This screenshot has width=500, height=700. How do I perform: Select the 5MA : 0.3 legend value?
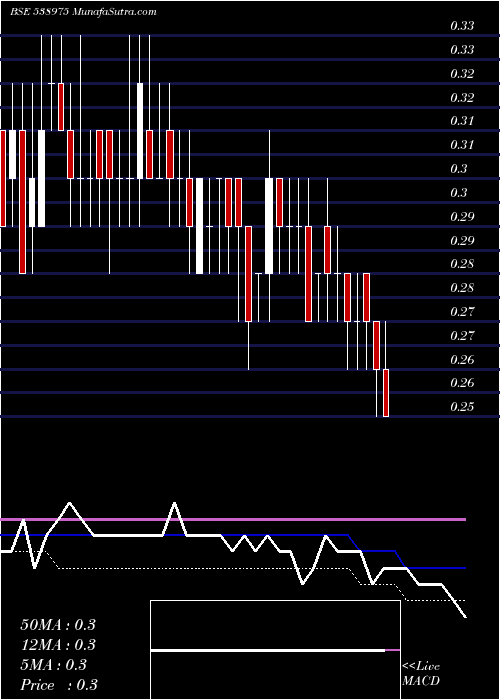[x=54, y=665]
